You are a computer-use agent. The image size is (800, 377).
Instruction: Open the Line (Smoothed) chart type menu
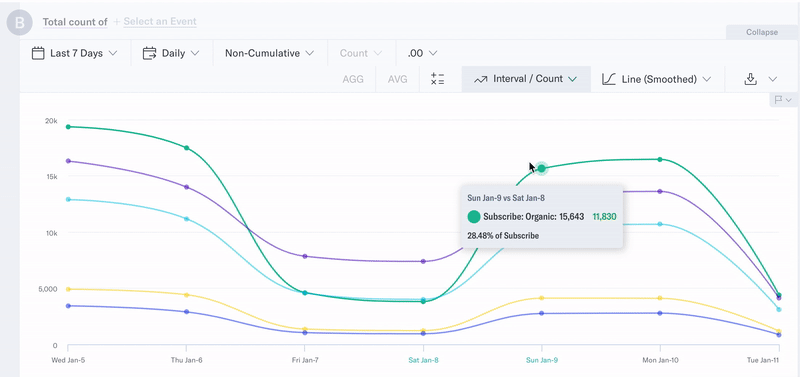tap(657, 79)
